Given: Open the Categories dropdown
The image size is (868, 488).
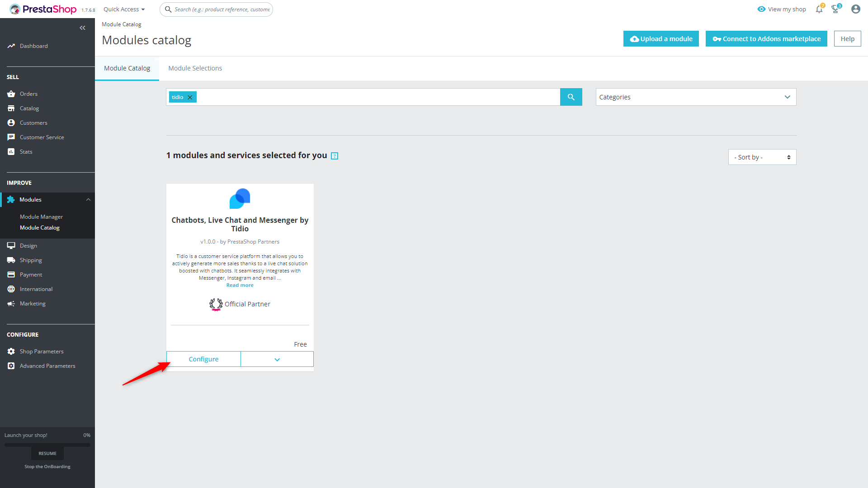Looking at the screenshot, I should point(696,97).
